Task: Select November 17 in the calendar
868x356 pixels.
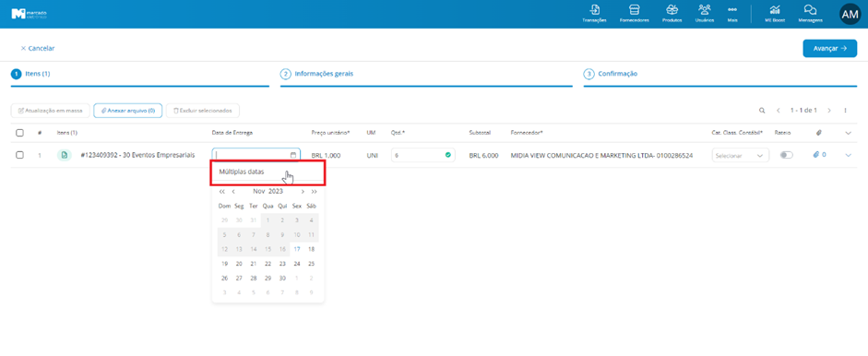Action: click(297, 249)
